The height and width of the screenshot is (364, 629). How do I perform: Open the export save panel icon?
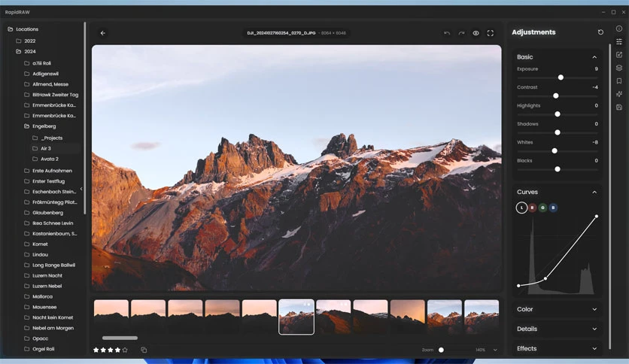click(619, 107)
